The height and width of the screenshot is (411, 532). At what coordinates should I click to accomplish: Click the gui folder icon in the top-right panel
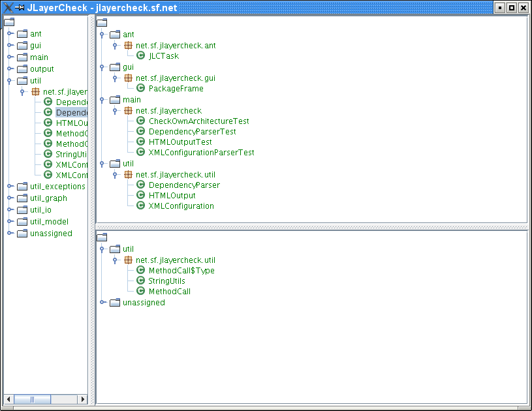point(115,67)
